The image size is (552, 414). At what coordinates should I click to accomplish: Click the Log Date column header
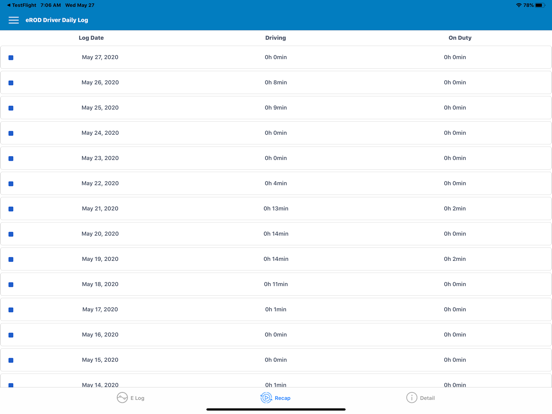pos(91,38)
